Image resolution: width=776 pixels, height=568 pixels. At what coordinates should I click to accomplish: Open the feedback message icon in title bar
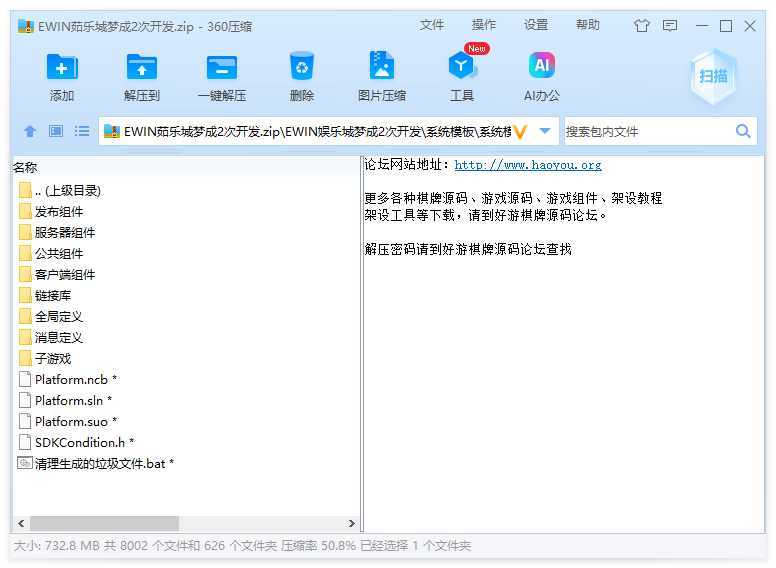coord(670,26)
